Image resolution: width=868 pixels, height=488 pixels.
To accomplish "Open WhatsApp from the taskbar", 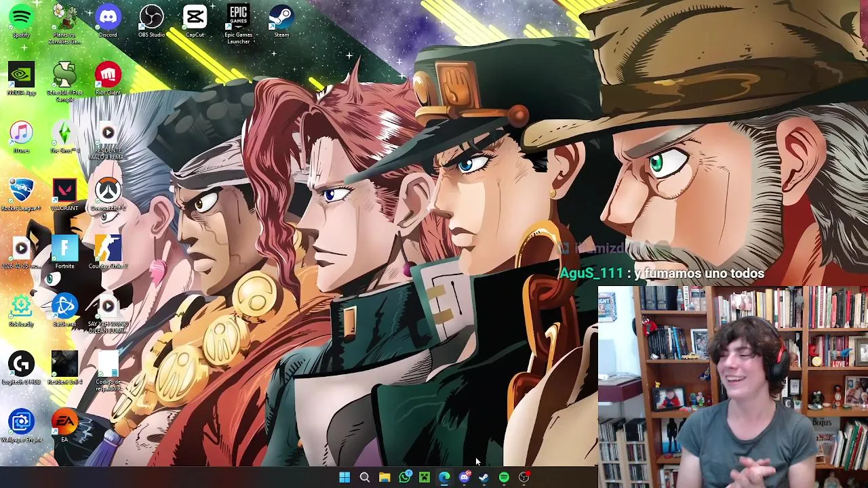I will pos(405,478).
